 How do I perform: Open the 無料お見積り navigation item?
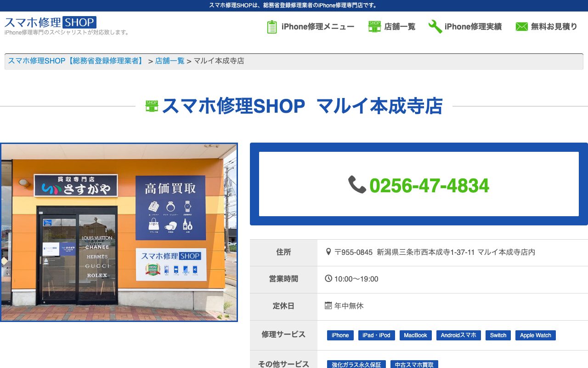(554, 27)
